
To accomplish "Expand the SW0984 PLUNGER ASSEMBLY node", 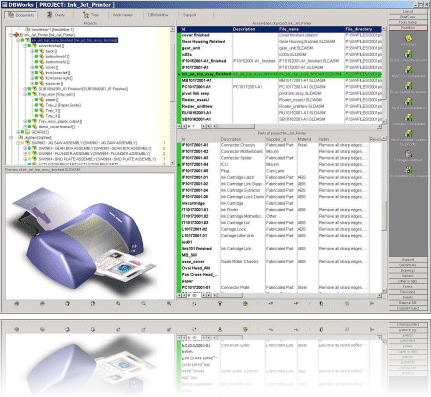I will point(25,154).
